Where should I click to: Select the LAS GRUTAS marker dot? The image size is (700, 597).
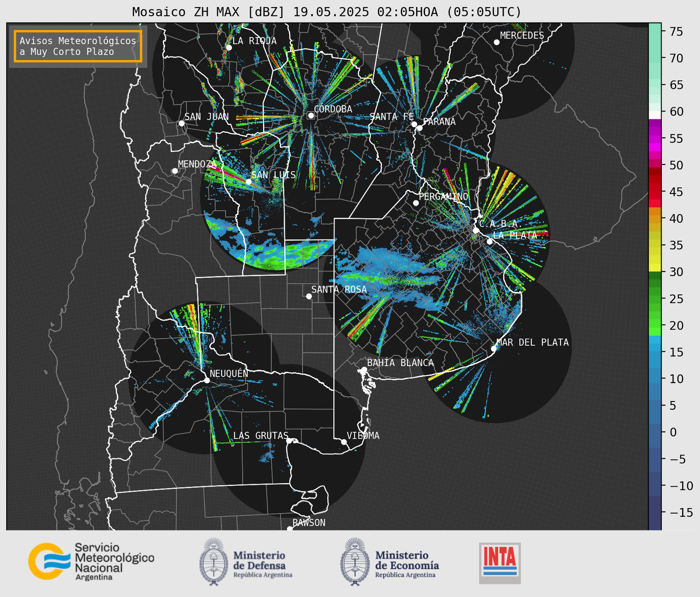point(289,440)
